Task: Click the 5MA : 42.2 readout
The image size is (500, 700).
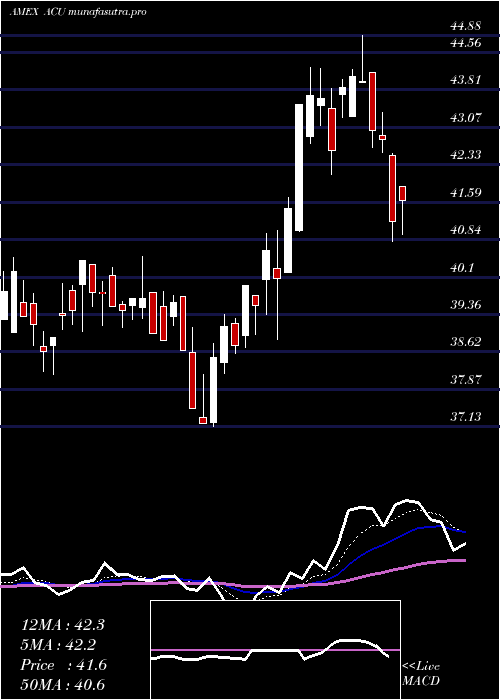Action: (x=58, y=645)
